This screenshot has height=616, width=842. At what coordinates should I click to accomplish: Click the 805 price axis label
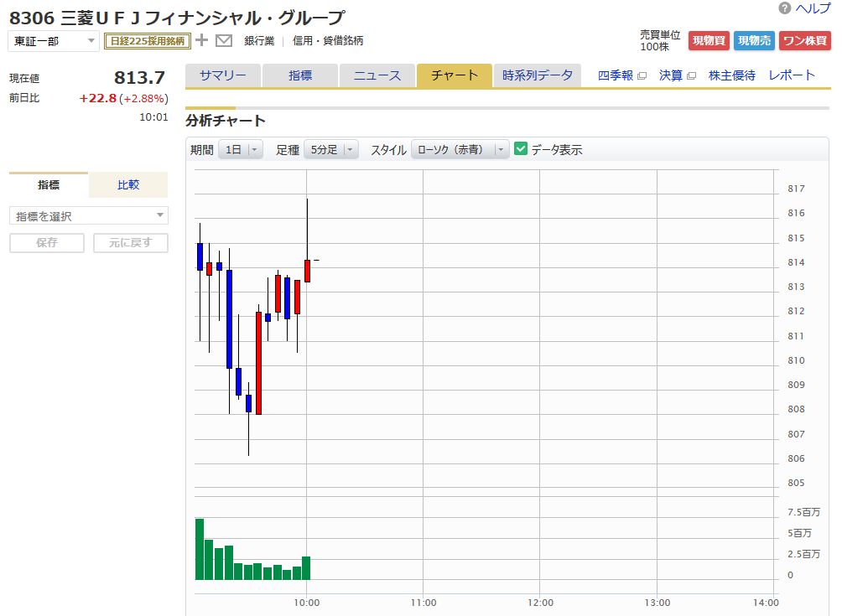coord(796,483)
